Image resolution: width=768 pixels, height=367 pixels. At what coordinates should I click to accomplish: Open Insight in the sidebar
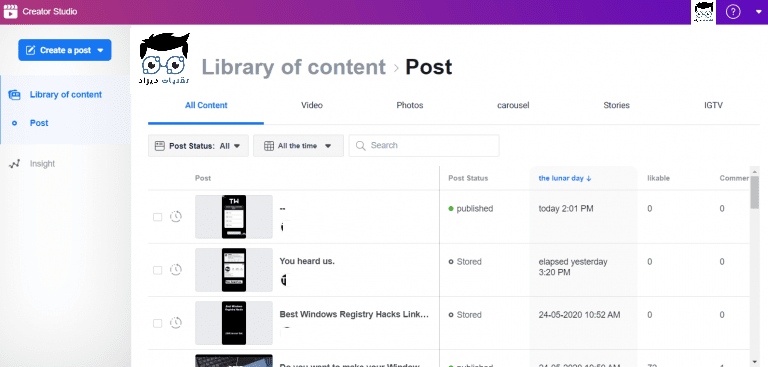point(42,164)
